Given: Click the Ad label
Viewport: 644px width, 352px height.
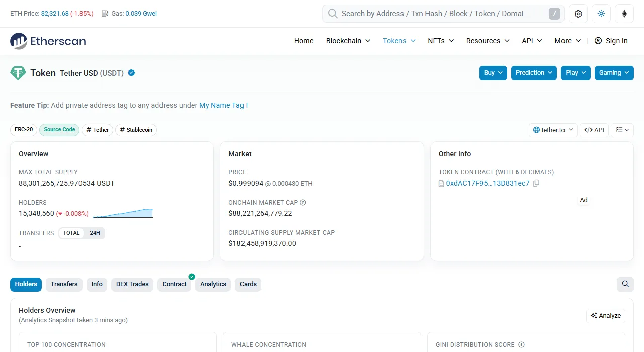Looking at the screenshot, I should [584, 200].
